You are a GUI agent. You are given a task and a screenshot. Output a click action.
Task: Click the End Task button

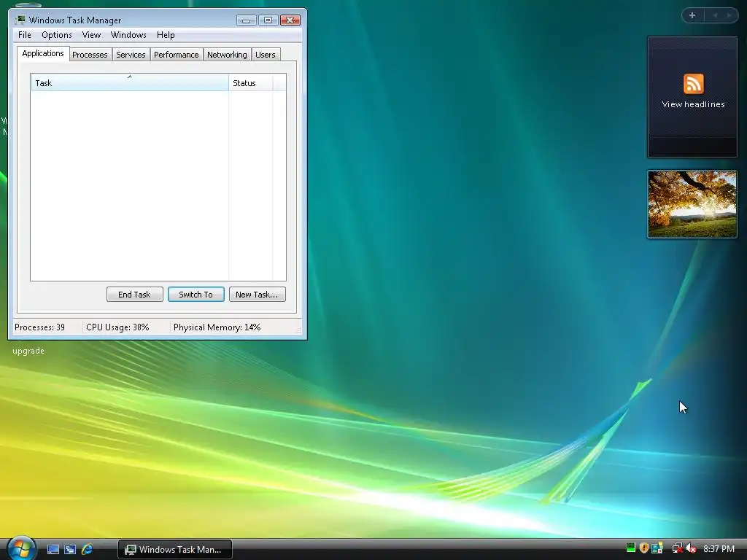pyautogui.click(x=134, y=295)
